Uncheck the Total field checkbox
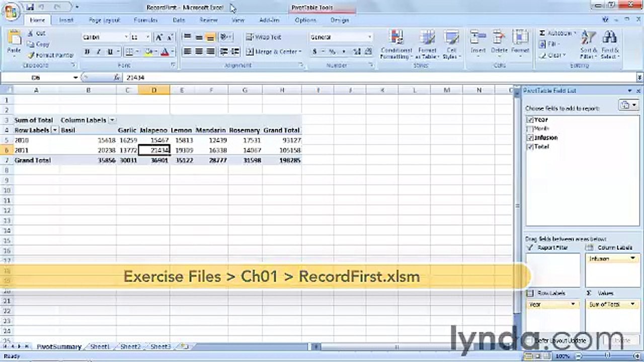 530,147
